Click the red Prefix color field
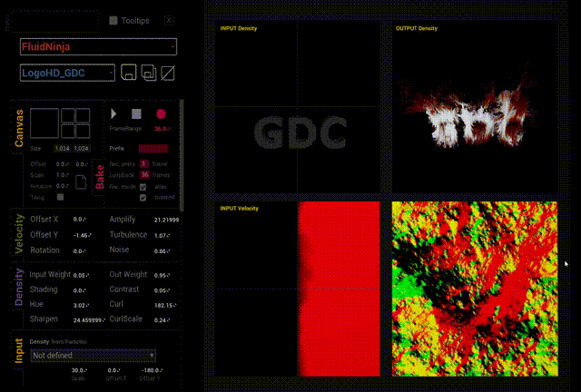Viewport: 581px width, 392px height. 153,148
